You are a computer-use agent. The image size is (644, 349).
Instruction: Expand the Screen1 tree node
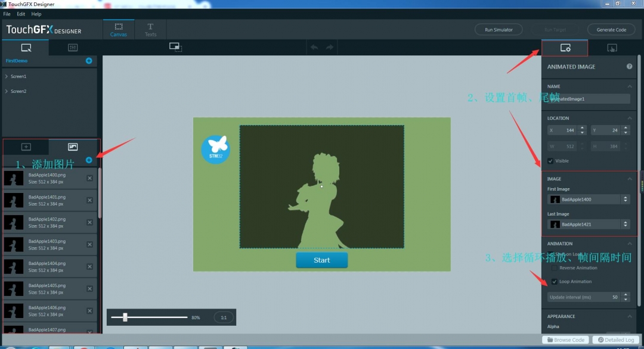[7, 76]
